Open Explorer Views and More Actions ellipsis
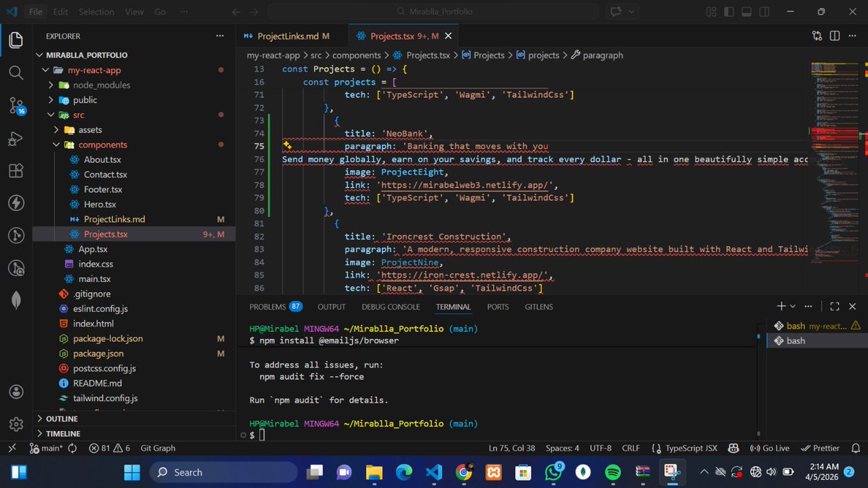 point(220,35)
